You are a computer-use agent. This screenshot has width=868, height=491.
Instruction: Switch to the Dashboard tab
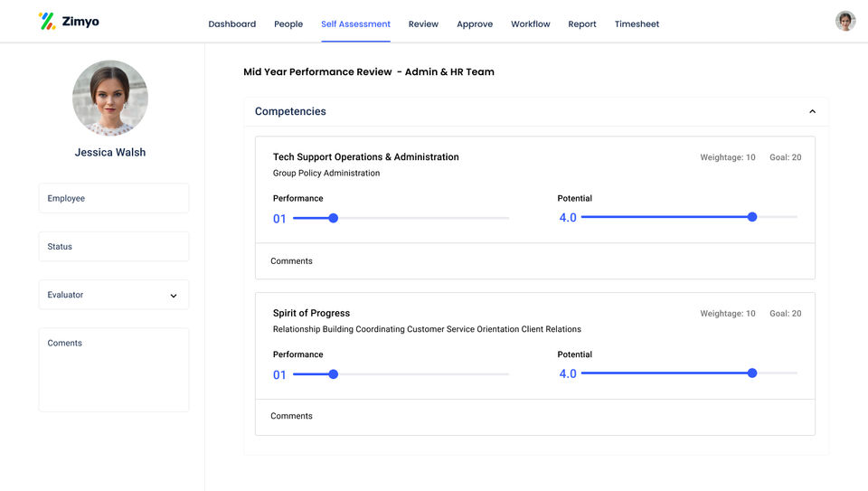pos(231,24)
